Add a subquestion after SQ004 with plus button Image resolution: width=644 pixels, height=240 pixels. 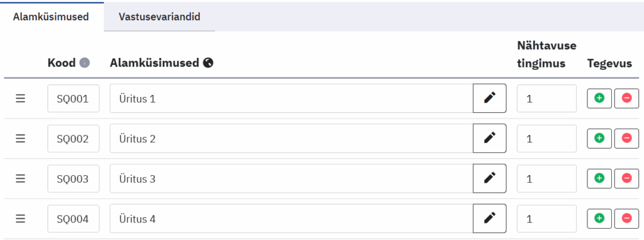pos(599,219)
